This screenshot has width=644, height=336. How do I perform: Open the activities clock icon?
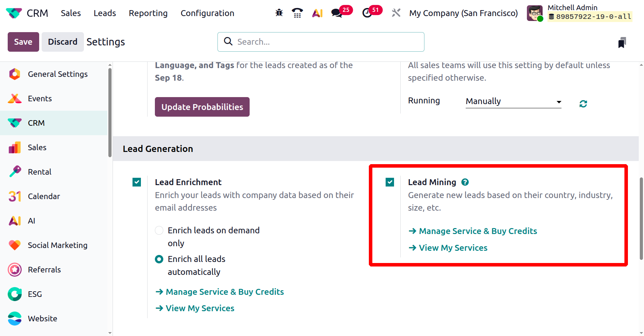pyautogui.click(x=367, y=13)
